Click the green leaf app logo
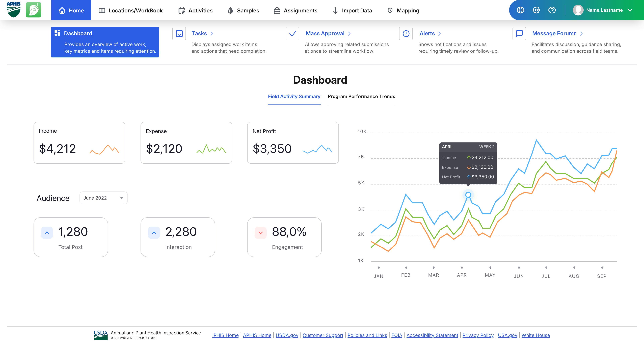Image resolution: width=644 pixels, height=344 pixels. 34,10
